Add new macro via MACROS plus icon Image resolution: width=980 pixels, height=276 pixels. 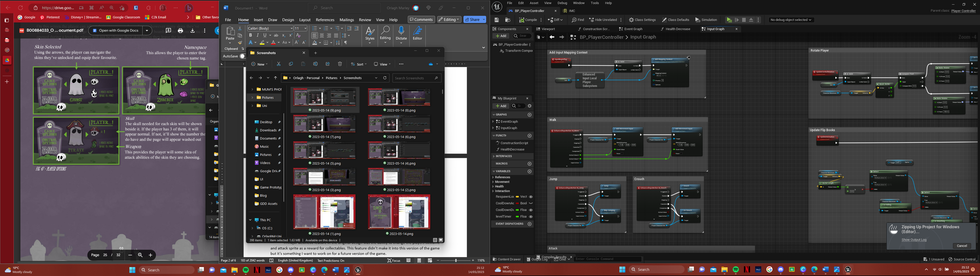pyautogui.click(x=530, y=163)
